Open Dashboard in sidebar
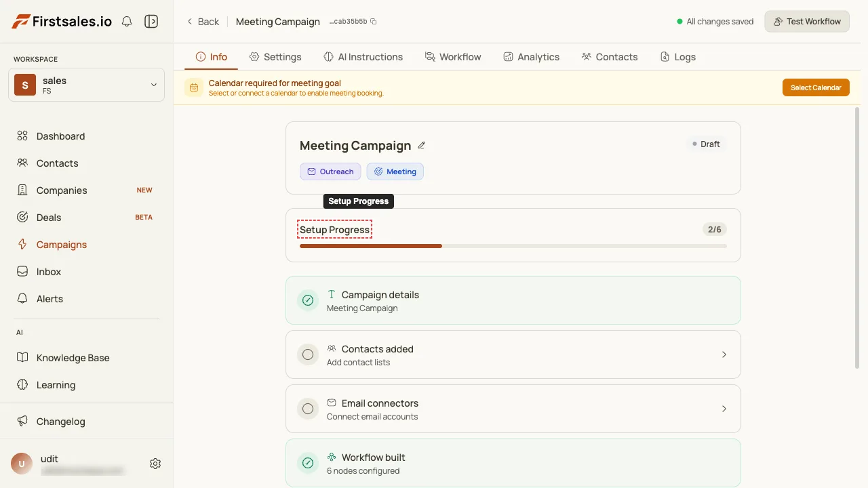This screenshot has height=488, width=868. [86, 136]
